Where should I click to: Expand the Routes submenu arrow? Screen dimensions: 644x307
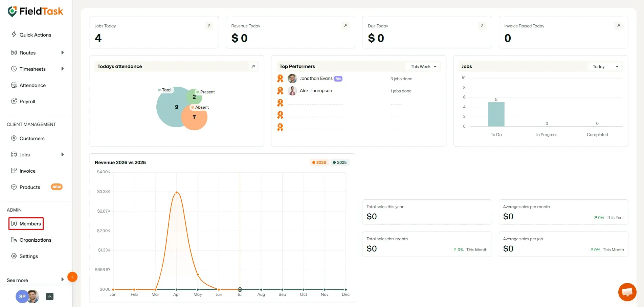click(63, 52)
